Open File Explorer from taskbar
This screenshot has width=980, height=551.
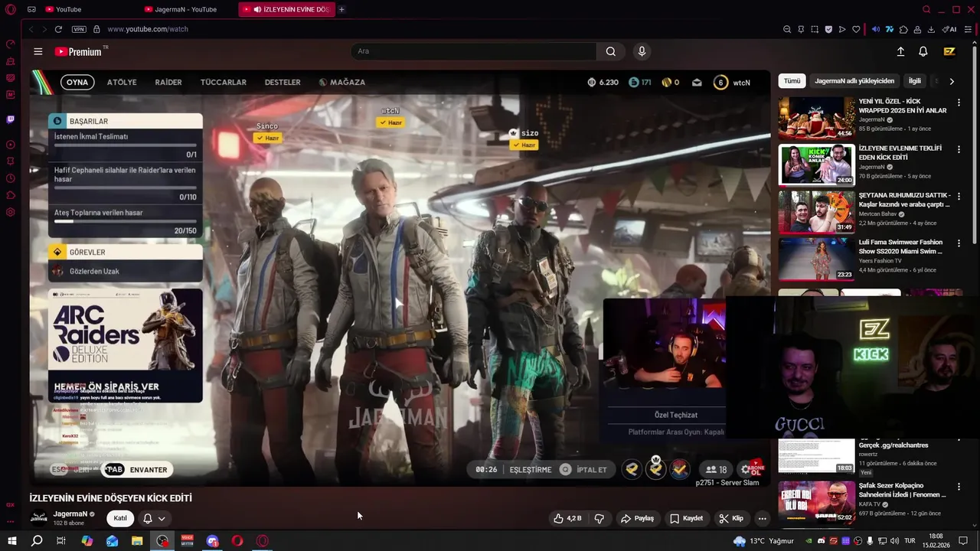[137, 541]
